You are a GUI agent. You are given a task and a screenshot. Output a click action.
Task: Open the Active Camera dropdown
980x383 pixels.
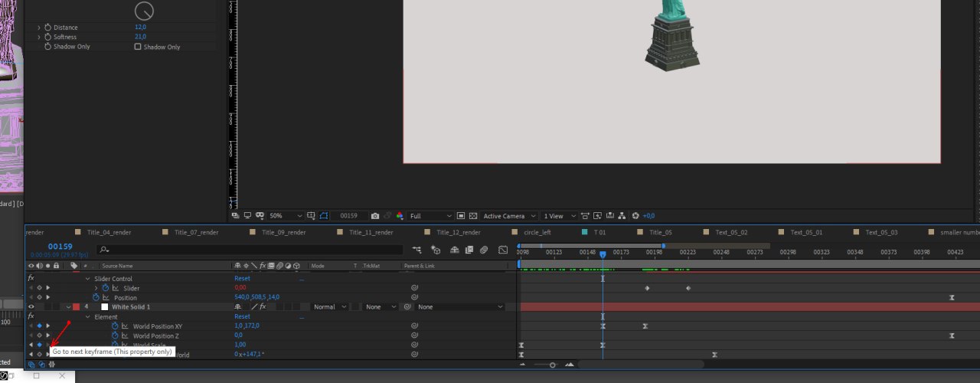(x=508, y=216)
